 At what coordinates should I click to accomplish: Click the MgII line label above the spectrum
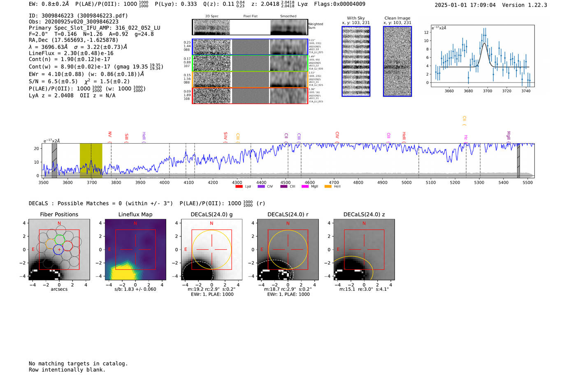click(x=509, y=136)
